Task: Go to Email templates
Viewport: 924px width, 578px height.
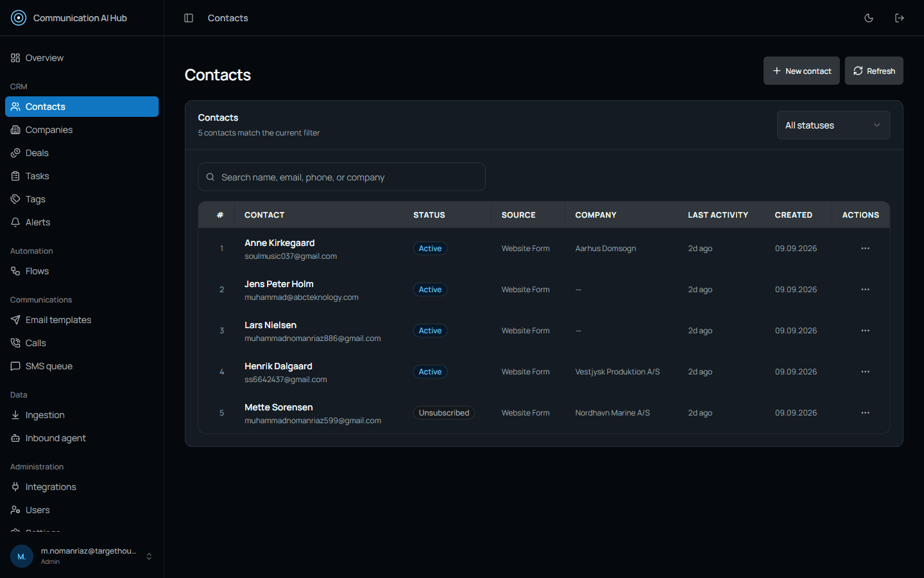Action: 81,320
